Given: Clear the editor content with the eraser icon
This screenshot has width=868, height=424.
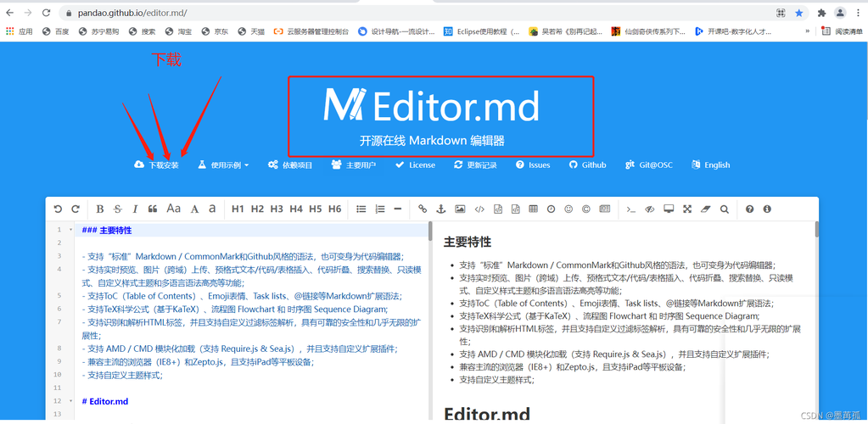Looking at the screenshot, I should point(705,209).
